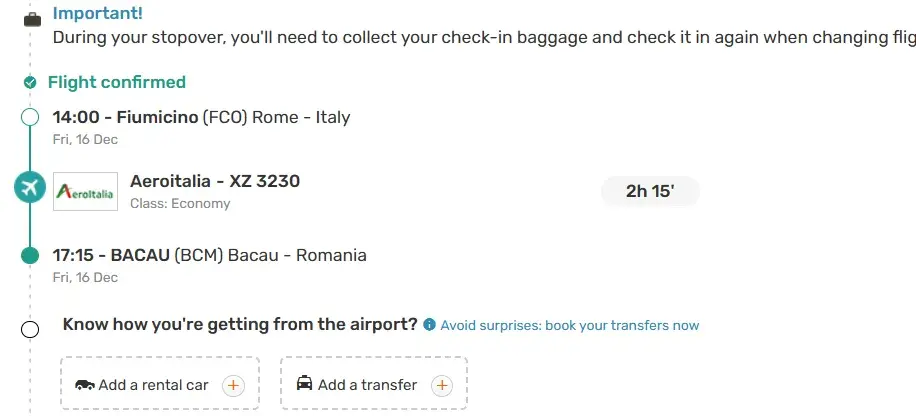Click the teal airplane icon on timeline
This screenshot has height=416, width=916.
tap(30, 187)
